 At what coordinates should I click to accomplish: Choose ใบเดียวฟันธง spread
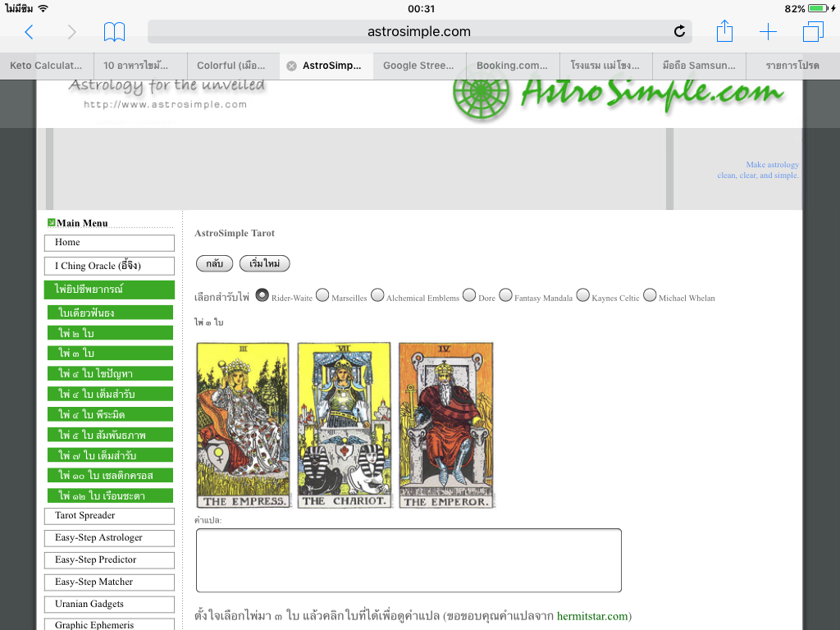click(x=111, y=313)
